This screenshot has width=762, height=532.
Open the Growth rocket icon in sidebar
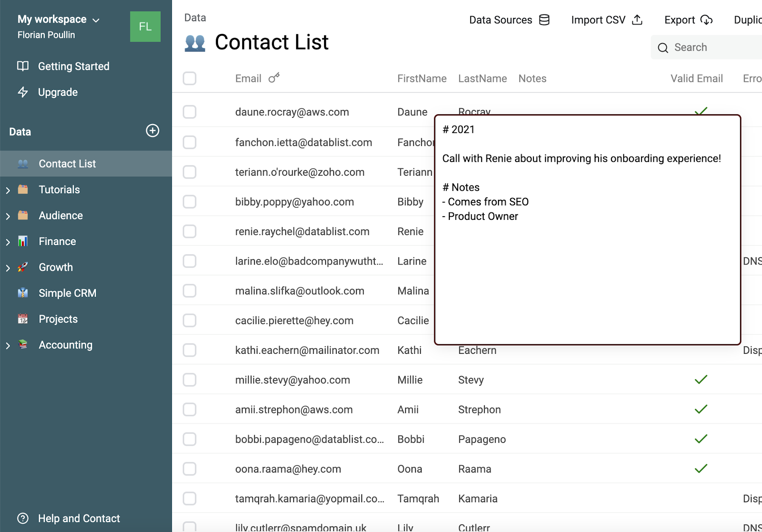point(23,267)
